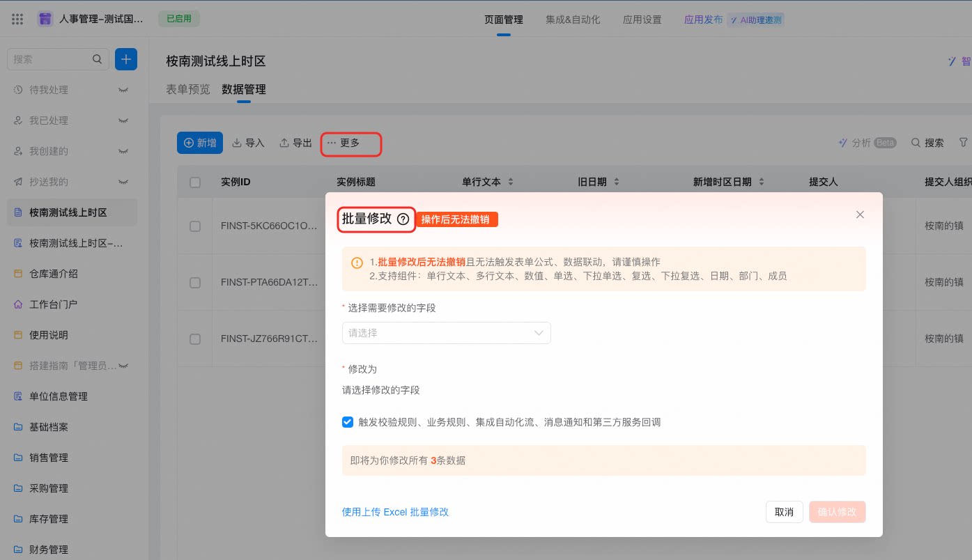Open the nine-dot app grid menu

pyautogui.click(x=17, y=19)
